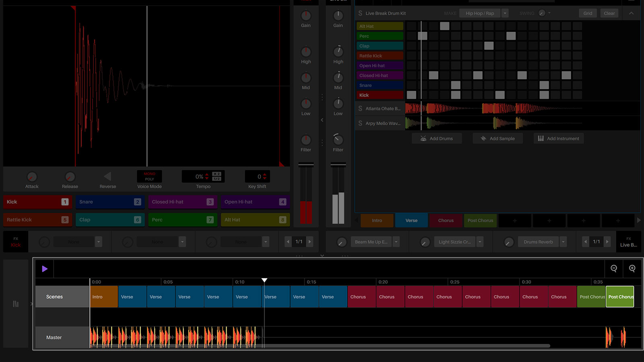Select the Verse scene button

coord(411,220)
